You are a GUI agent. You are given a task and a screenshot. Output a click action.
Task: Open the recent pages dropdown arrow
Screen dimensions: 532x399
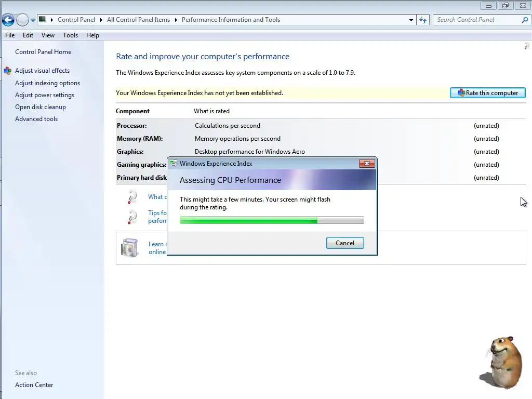[33, 20]
